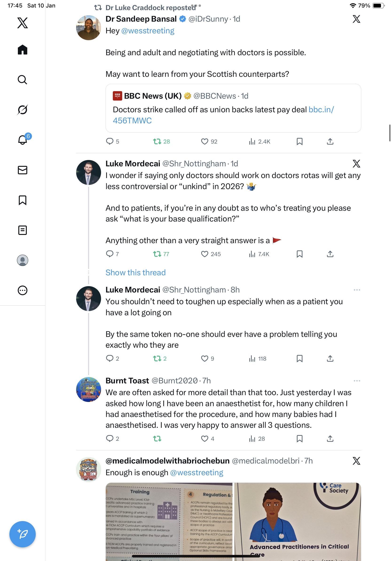Open more options on Burnt Toast's post

(357, 381)
